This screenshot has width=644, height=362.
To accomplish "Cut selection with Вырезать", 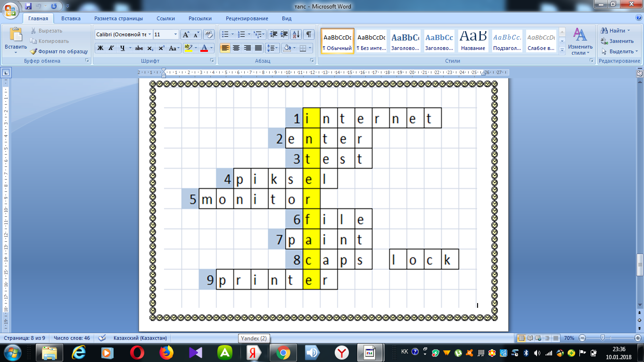I will tap(46, 31).
